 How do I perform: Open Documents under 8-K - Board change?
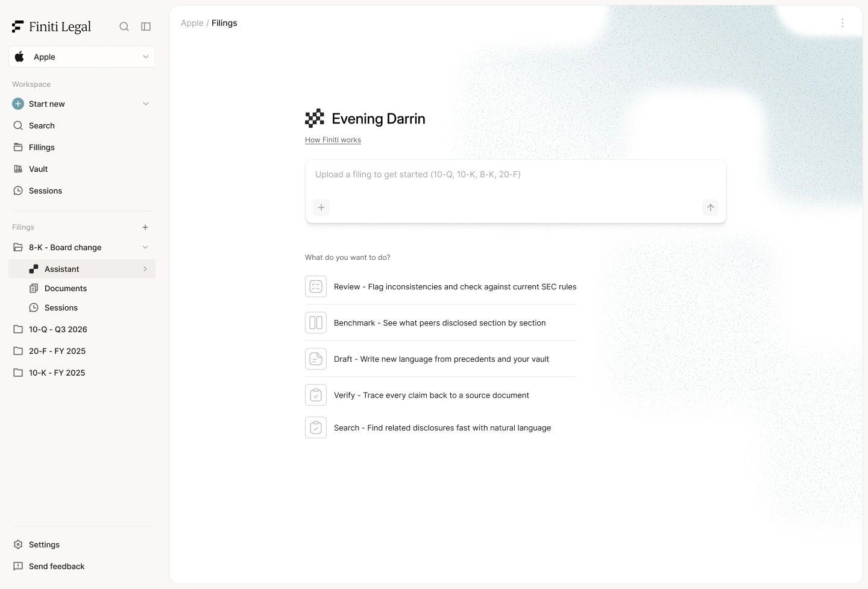point(82,288)
